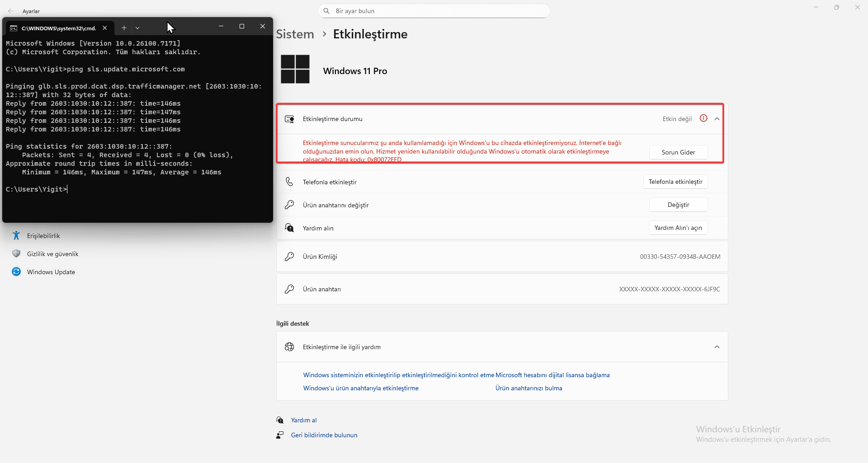Select the product ID 00330-54357-09348-AAOEM

click(680, 257)
